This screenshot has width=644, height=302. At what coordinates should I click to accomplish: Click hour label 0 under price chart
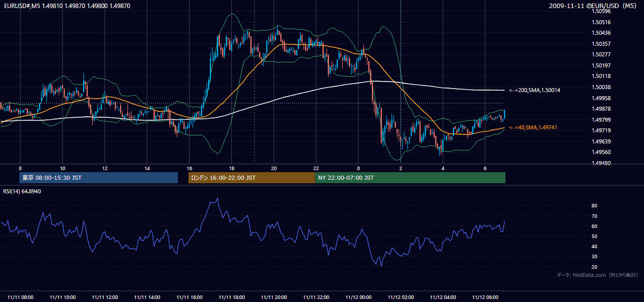tap(358, 168)
